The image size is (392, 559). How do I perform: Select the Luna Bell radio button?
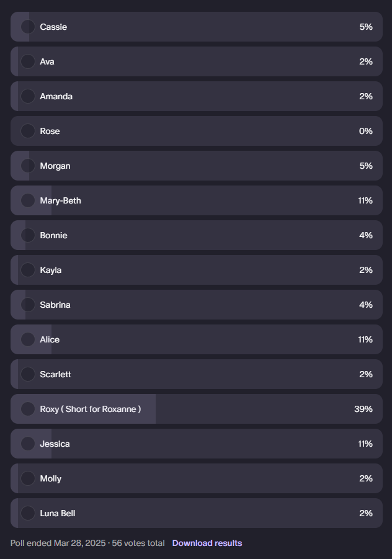[x=28, y=513]
